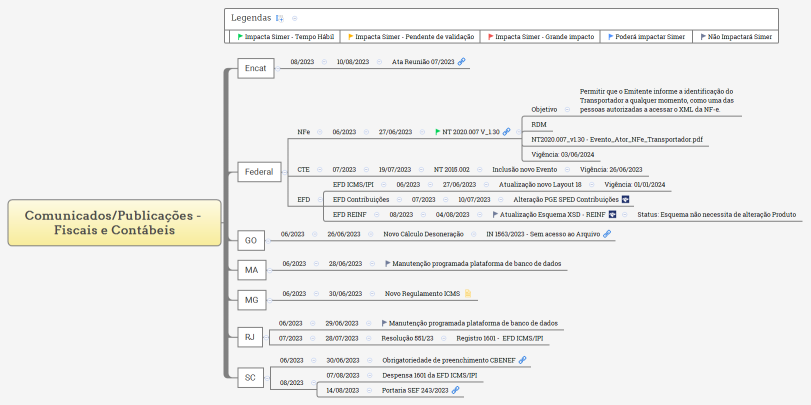811x405 pixels.
Task: Open the link icon beside Obrigatoriedade de preenchimento CBENEF
Action: click(x=522, y=360)
